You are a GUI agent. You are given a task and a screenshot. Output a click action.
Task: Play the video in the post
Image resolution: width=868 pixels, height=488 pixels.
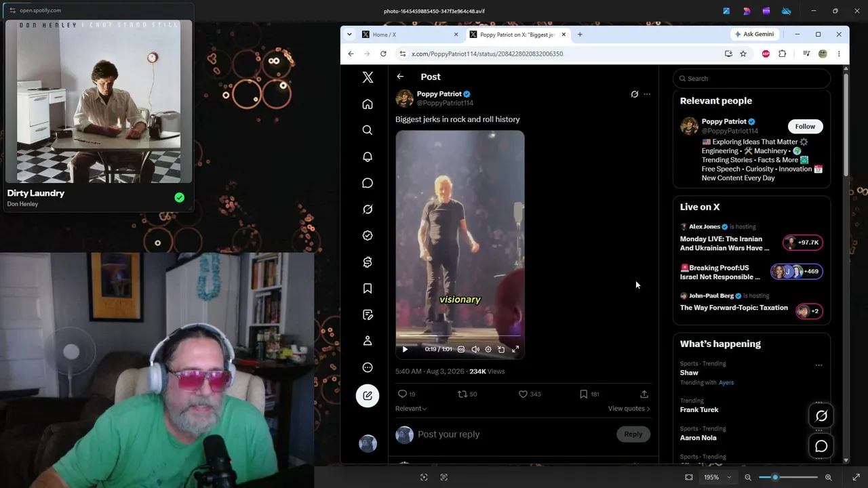(x=405, y=349)
